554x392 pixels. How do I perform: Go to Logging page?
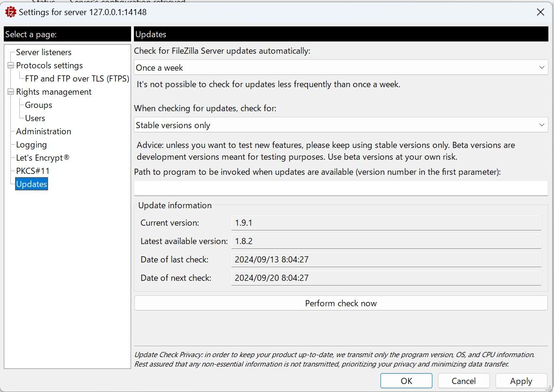point(32,145)
